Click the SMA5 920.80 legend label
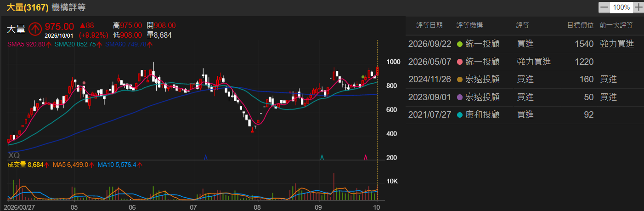Screen dimensions: 644x211 coord(26,45)
